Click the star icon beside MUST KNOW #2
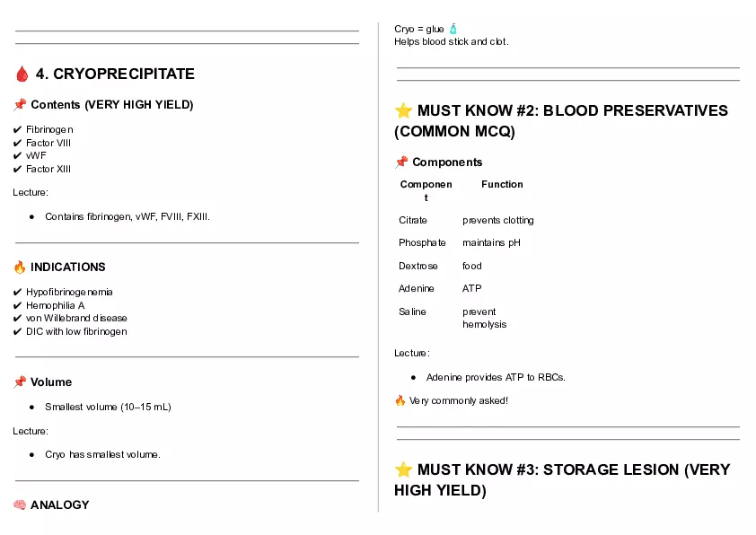Image resolution: width=756 pixels, height=535 pixels. pos(404,111)
